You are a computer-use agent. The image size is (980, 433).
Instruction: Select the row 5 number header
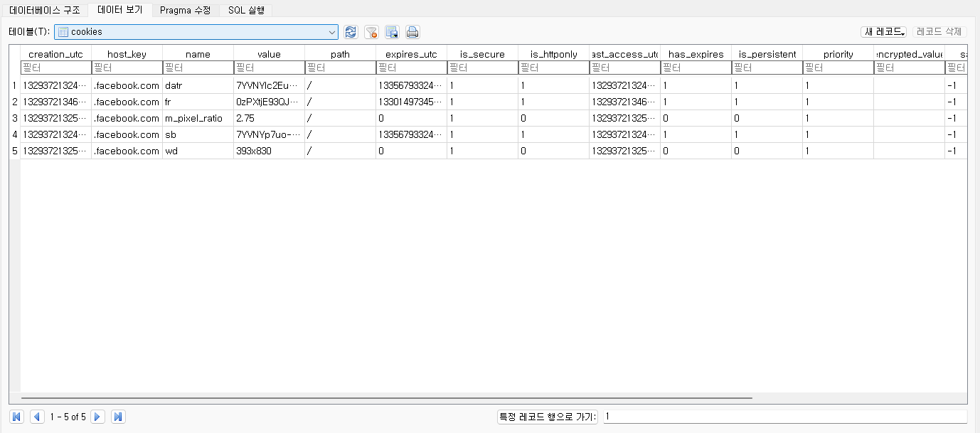[15, 151]
